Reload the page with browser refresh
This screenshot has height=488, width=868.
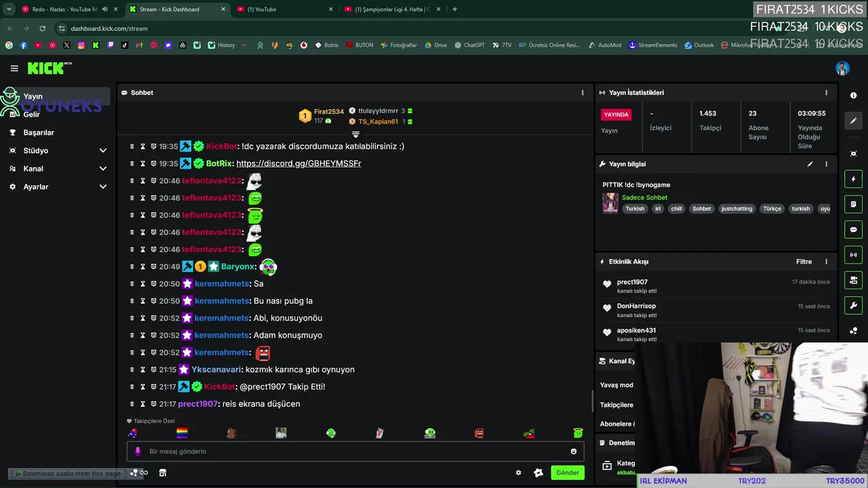(x=42, y=28)
